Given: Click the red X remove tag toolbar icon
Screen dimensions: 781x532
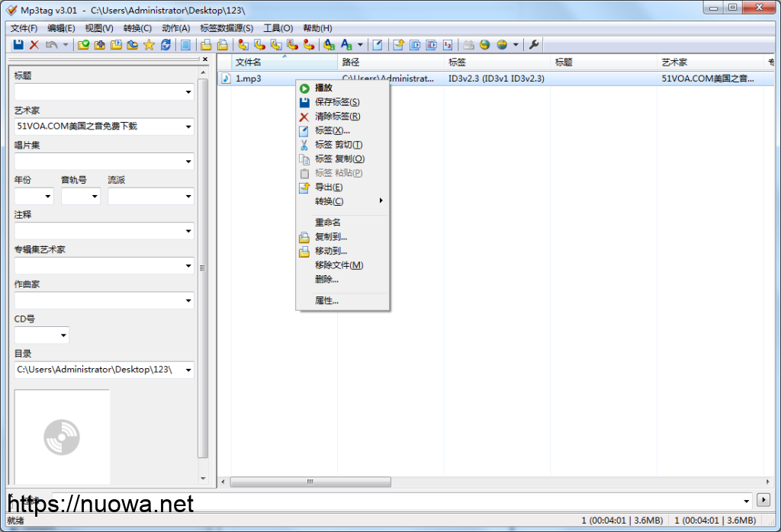Looking at the screenshot, I should (x=34, y=45).
